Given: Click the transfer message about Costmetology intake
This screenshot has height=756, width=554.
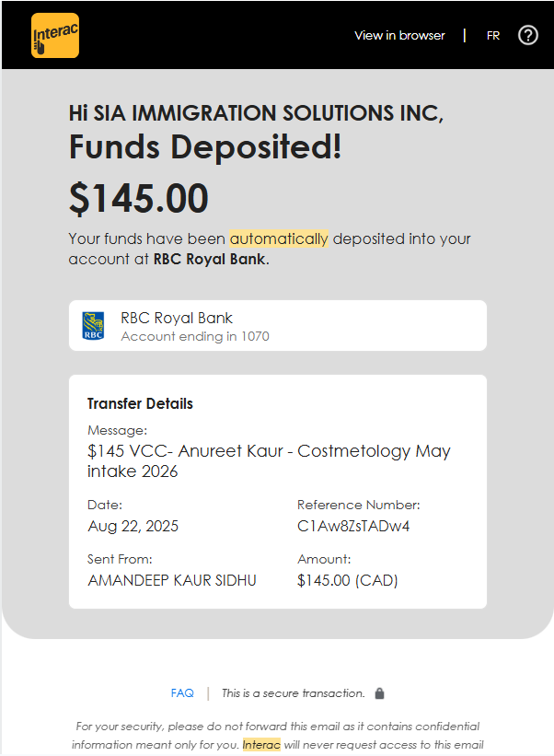Looking at the screenshot, I should [x=269, y=461].
